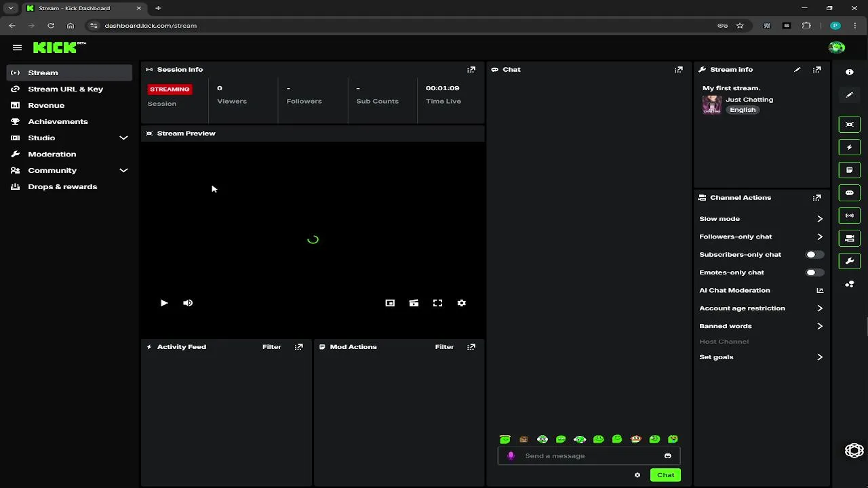This screenshot has height=488, width=868.
Task: Toggle the broadcast Session Info widget in right sidebar
Action: pyautogui.click(x=849, y=216)
